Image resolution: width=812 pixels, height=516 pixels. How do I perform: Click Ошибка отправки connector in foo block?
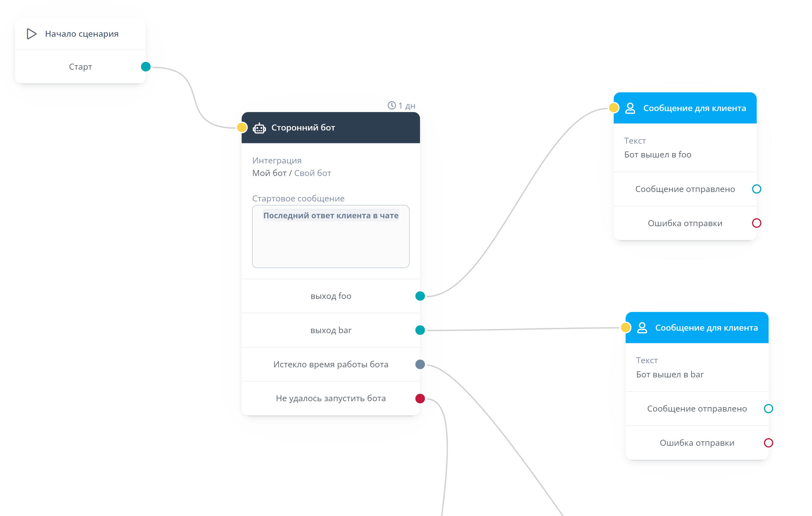(757, 223)
